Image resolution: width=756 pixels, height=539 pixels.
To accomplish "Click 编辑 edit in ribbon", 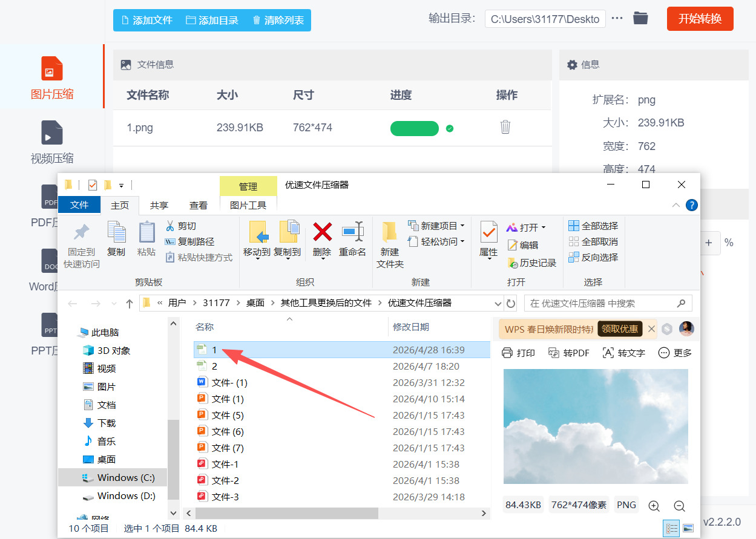I will tap(523, 245).
